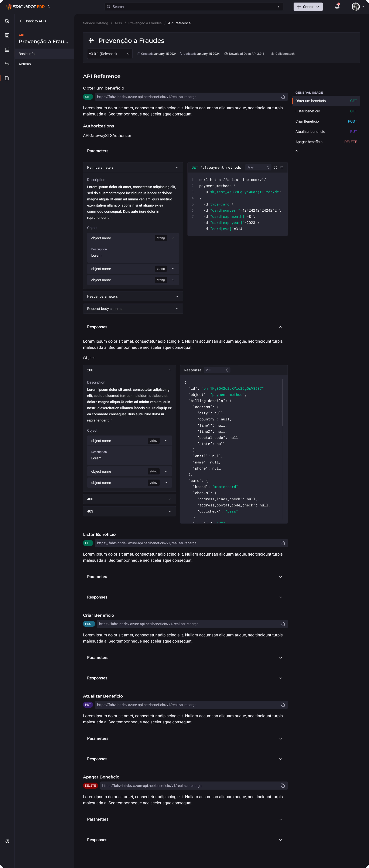The width and height of the screenshot is (369, 868).
Task: Copy the Obter um benefício endpoint URL
Action: 282,97
